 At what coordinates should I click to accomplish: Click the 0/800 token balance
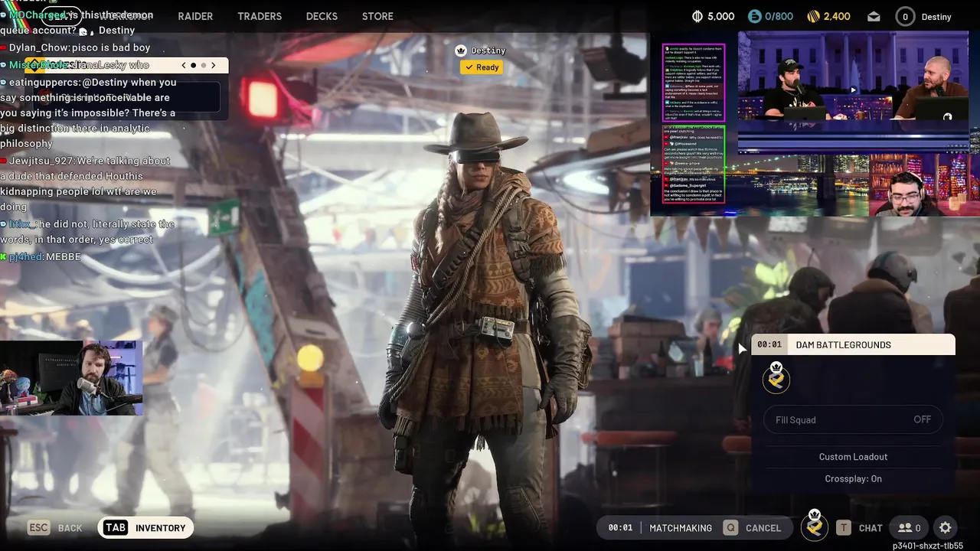(x=779, y=16)
